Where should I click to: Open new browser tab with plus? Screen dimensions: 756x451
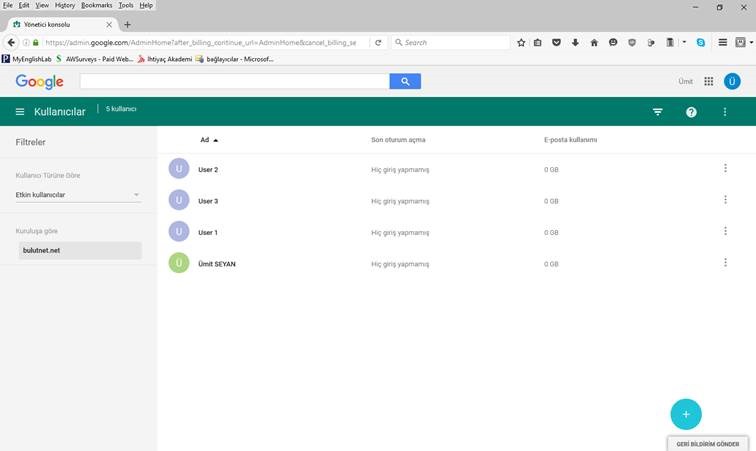tap(127, 25)
